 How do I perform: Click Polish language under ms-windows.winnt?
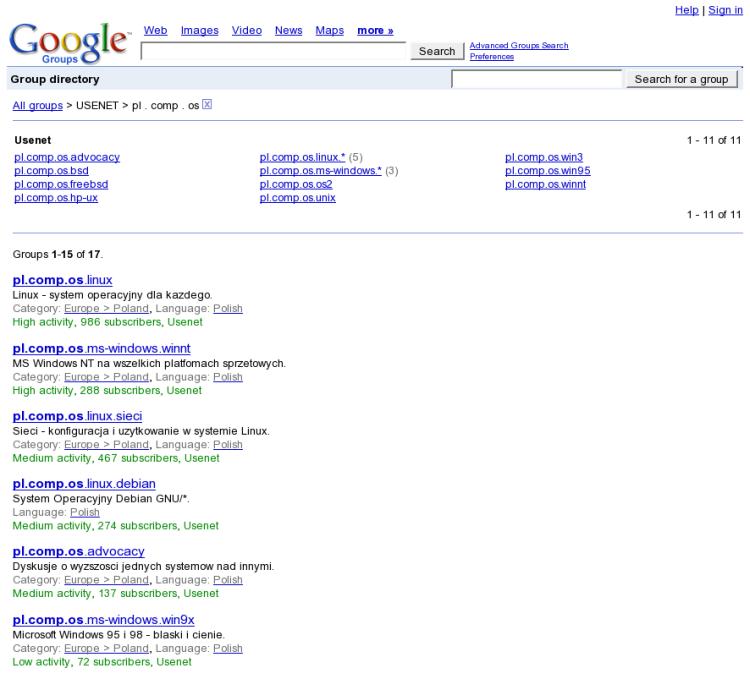click(x=228, y=377)
